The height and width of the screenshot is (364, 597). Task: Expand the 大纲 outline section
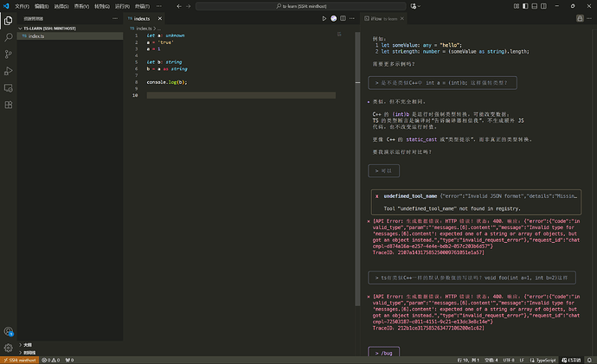click(x=28, y=344)
